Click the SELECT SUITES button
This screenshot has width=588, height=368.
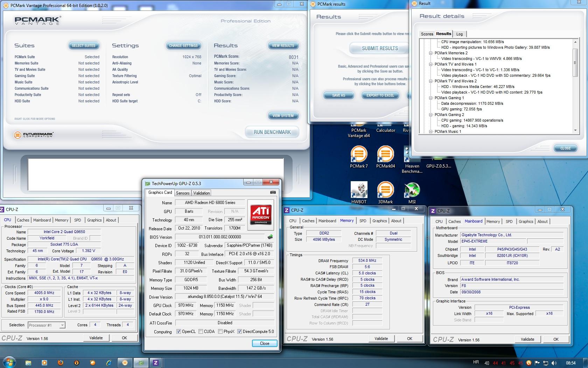pyautogui.click(x=84, y=46)
